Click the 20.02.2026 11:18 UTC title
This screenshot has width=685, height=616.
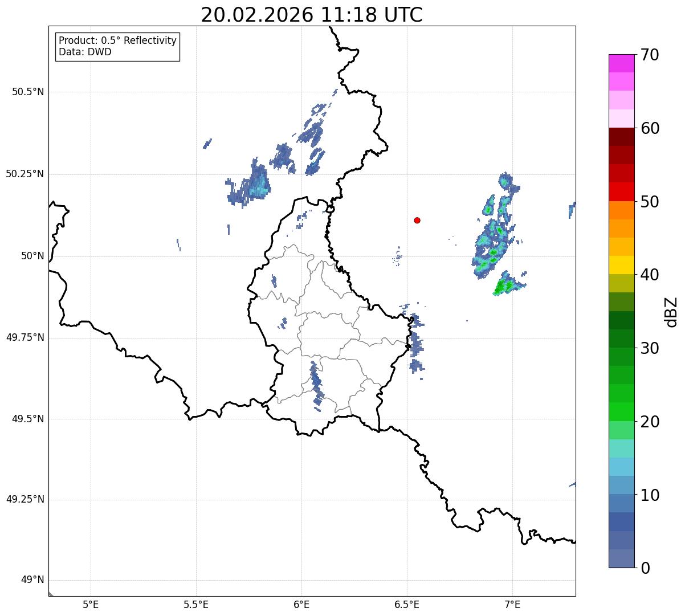[312, 15]
